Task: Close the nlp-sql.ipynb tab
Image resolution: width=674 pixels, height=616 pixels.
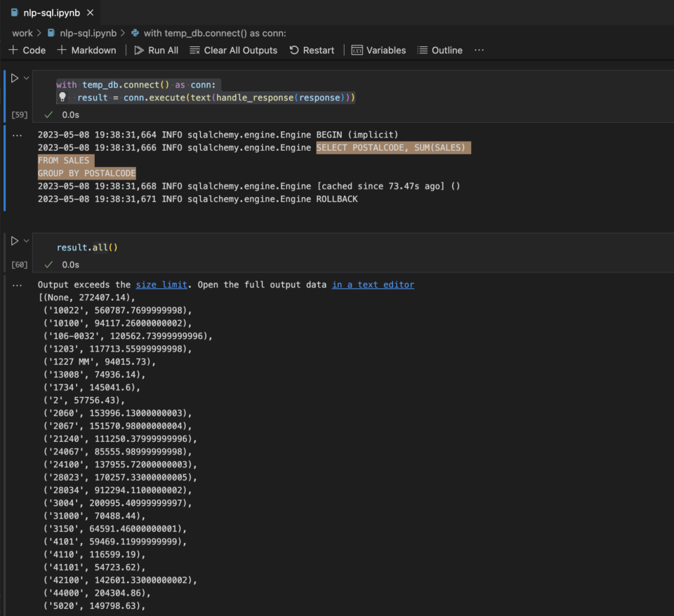Action: pyautogui.click(x=91, y=13)
